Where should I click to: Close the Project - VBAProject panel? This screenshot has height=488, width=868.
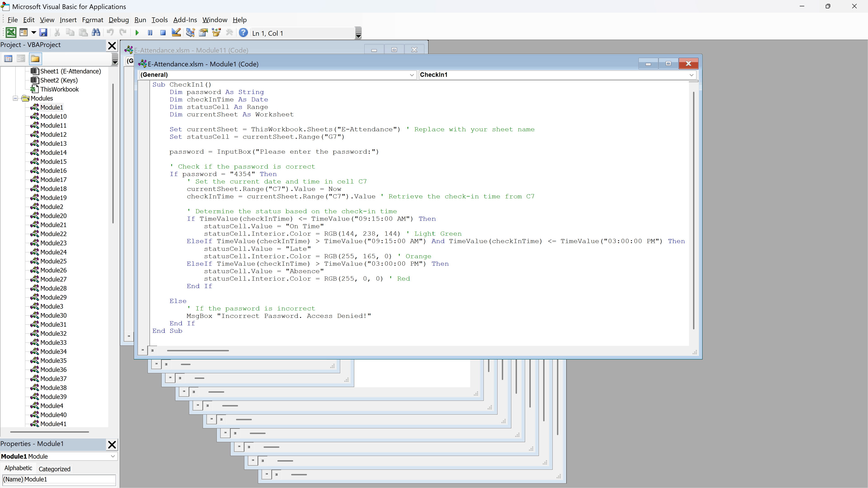click(x=112, y=46)
